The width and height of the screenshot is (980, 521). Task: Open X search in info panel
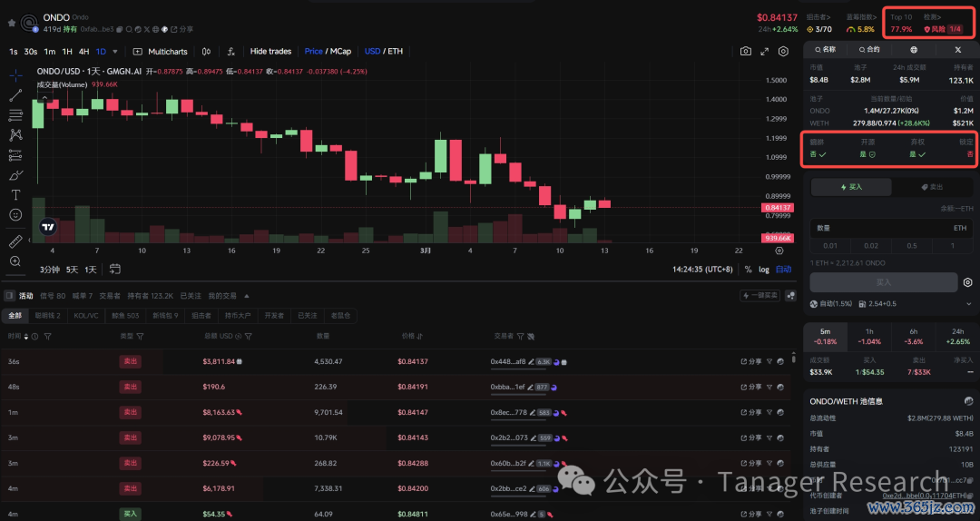click(x=957, y=49)
